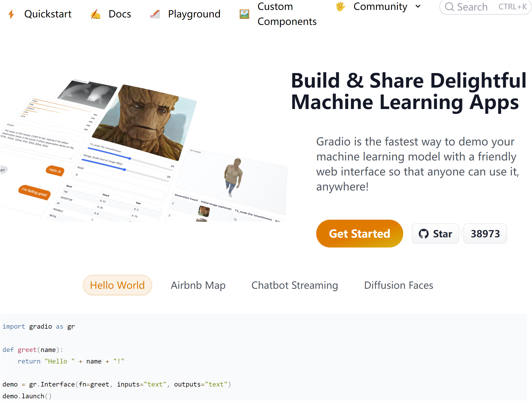Click the GitHub Star button

tap(435, 234)
